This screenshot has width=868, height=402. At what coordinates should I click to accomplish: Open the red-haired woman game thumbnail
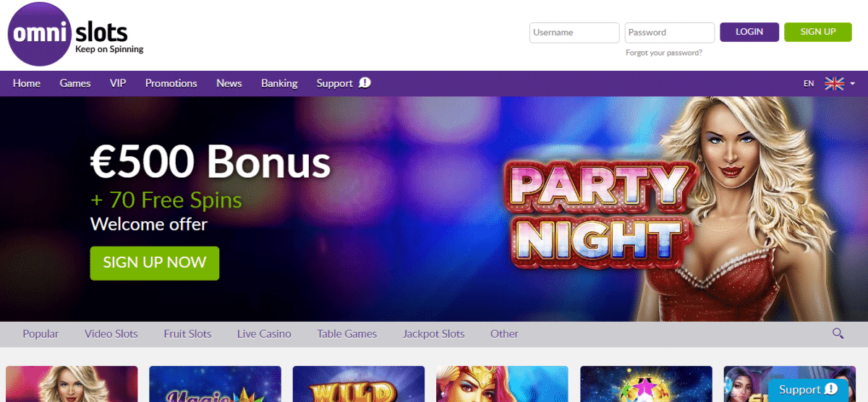(x=502, y=384)
